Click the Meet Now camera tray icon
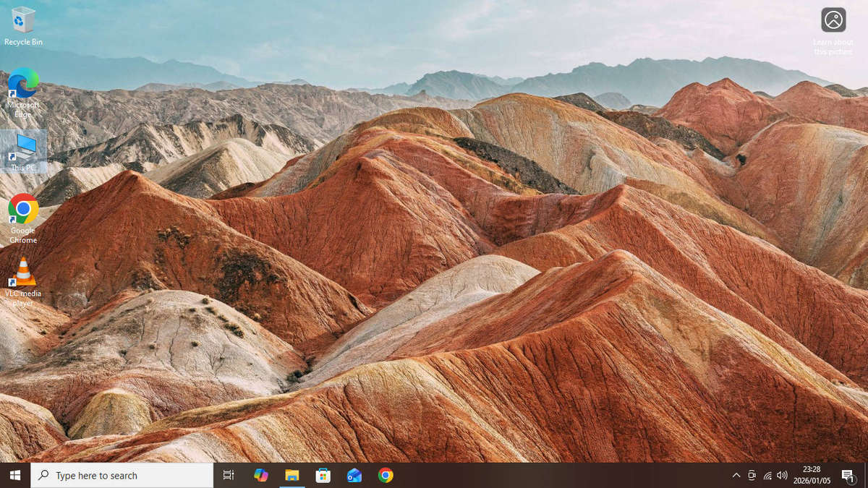The height and width of the screenshot is (488, 868). pos(752,475)
